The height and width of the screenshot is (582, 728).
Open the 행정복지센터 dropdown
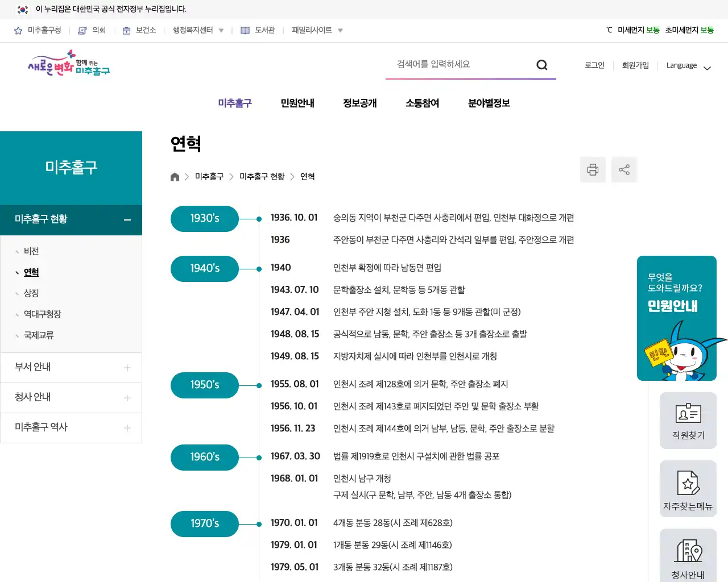pyautogui.click(x=221, y=30)
